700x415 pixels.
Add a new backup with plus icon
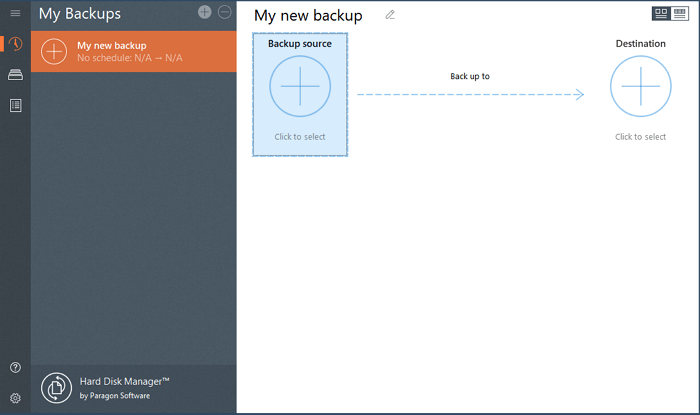click(204, 12)
